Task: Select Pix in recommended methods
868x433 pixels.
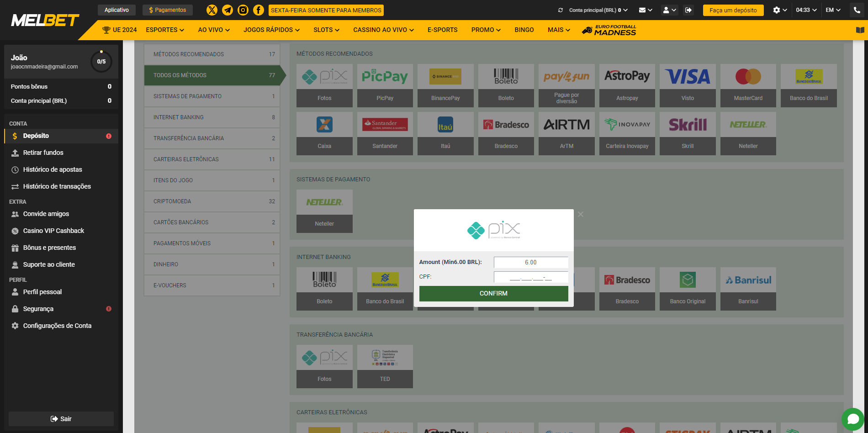Action: coord(324,85)
